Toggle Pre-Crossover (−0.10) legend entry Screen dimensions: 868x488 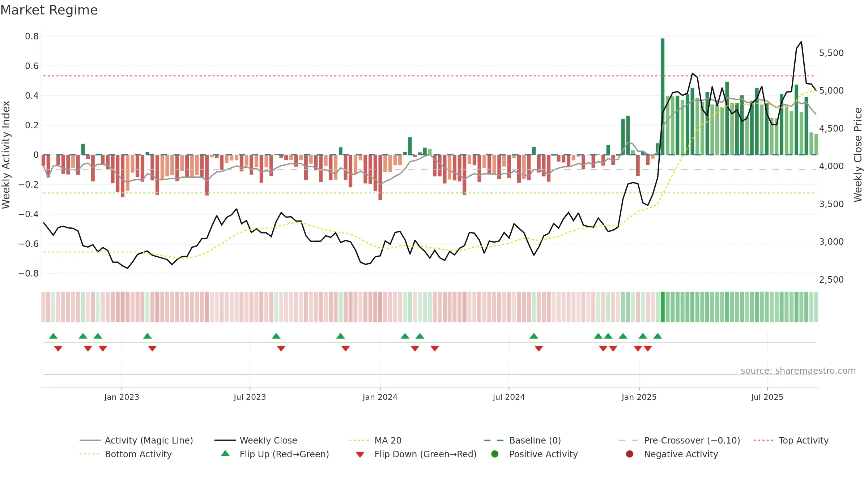[679, 440]
